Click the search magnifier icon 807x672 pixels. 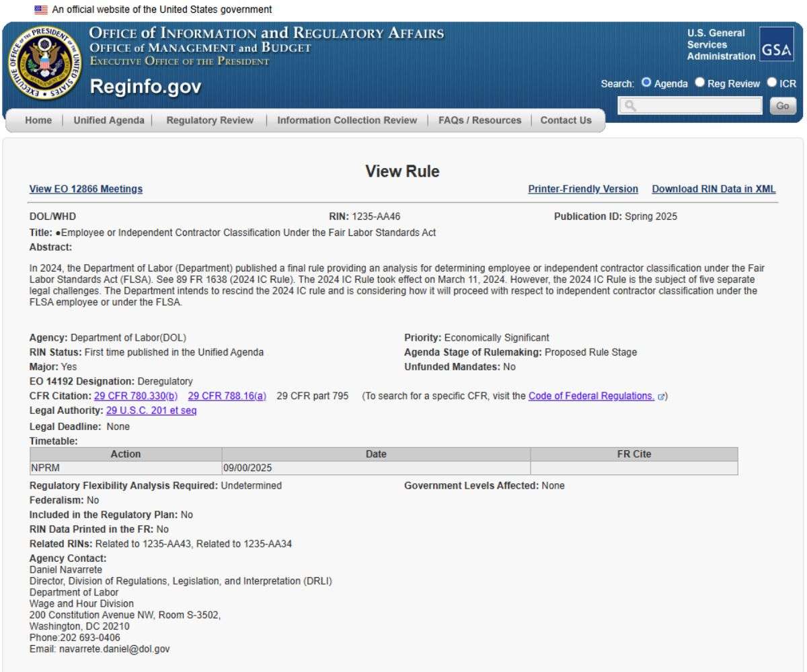tap(629, 106)
